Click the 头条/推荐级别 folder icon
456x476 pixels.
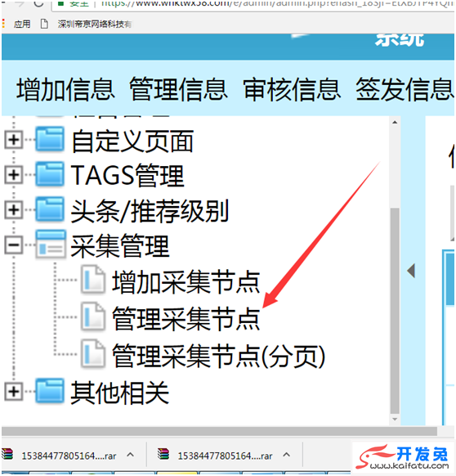click(50, 209)
